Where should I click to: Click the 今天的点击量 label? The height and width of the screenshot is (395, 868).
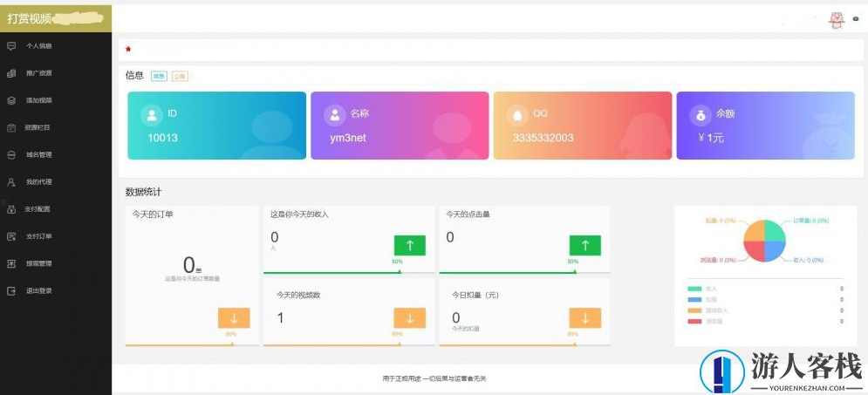click(468, 214)
